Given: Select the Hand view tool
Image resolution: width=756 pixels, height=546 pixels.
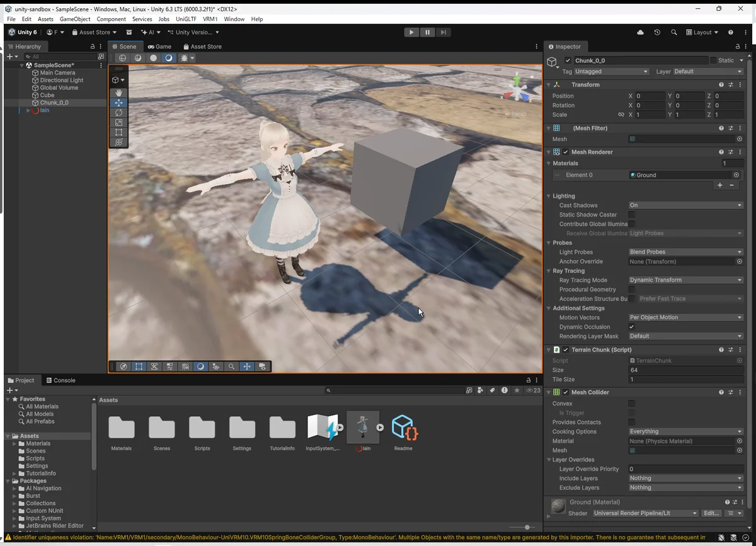Looking at the screenshot, I should tap(118, 93).
